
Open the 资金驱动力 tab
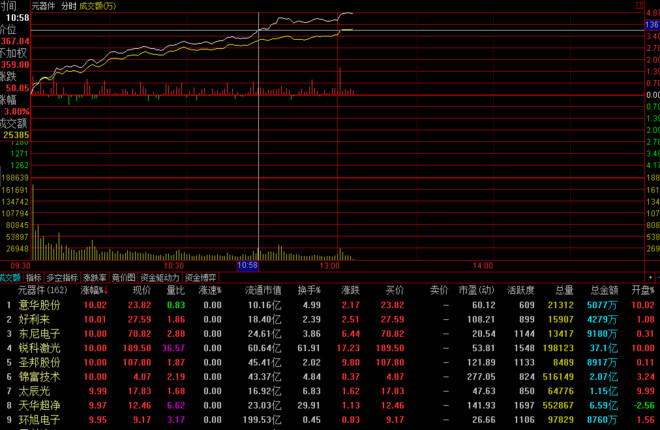click(x=159, y=277)
